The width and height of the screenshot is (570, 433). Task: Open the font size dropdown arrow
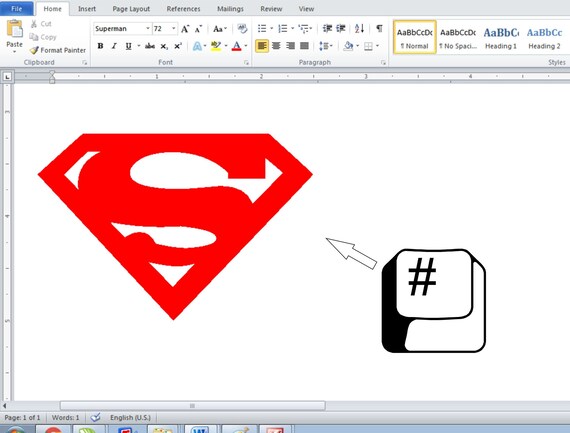coord(173,28)
